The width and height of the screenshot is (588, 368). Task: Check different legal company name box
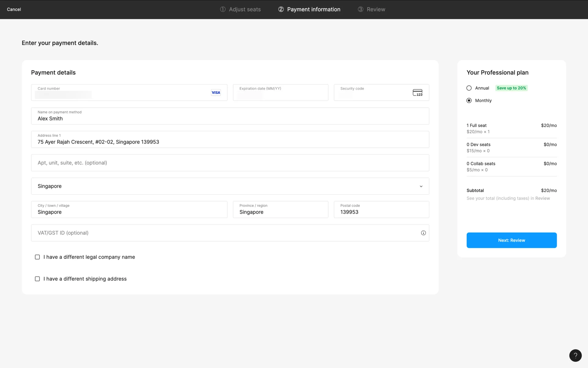(x=37, y=257)
